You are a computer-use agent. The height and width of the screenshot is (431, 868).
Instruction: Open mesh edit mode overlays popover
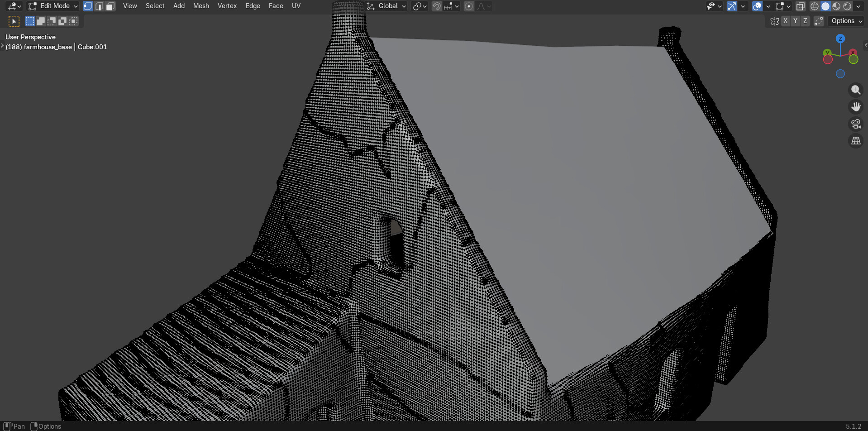click(783, 6)
